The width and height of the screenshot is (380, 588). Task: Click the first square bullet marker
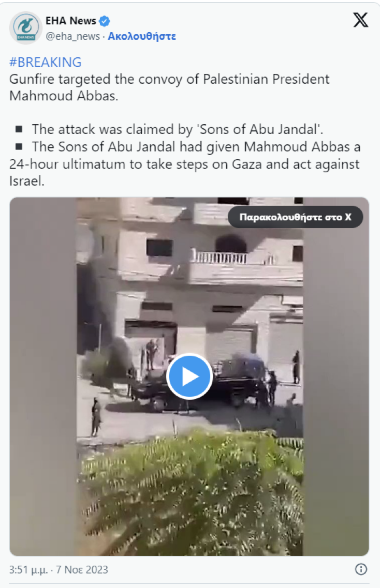[x=19, y=129]
